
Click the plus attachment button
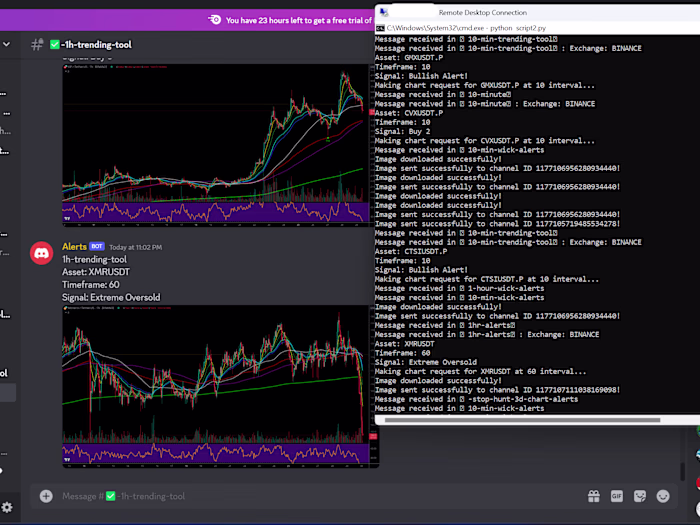(x=46, y=496)
